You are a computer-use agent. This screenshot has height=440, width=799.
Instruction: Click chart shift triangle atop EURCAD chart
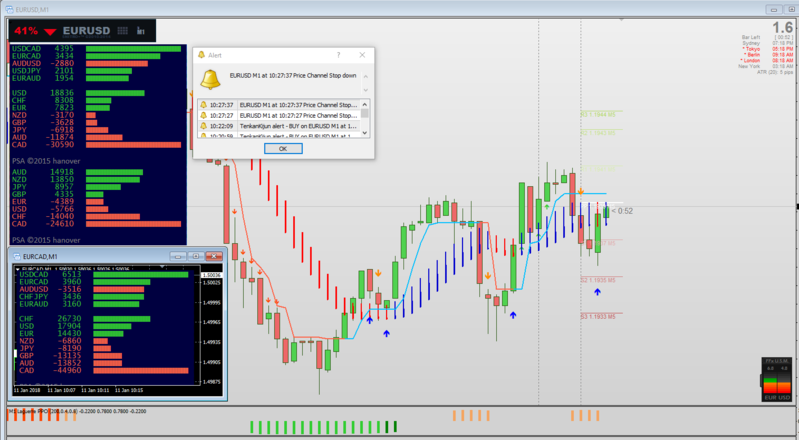coord(162,266)
